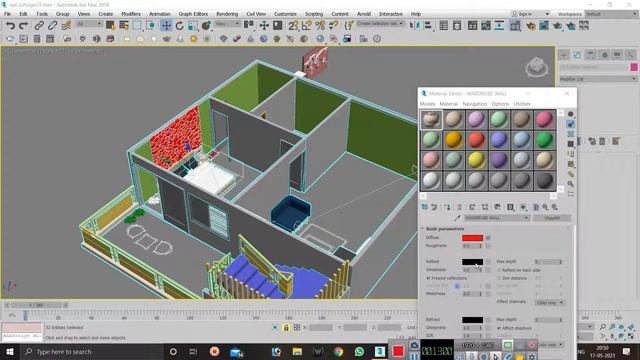640x360 pixels.
Task: Open Chrome from the taskbar
Action: 338,351
